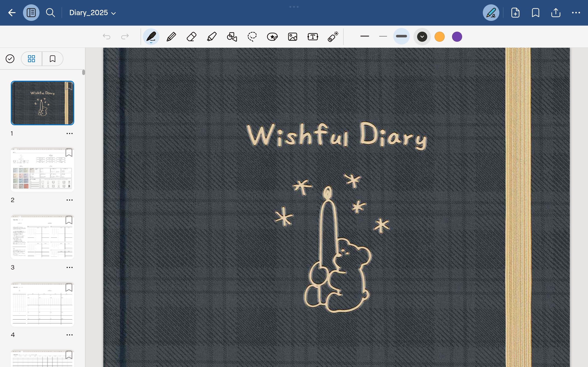Open the black color swatch dropdown
The width and height of the screenshot is (588, 367).
[x=422, y=37]
